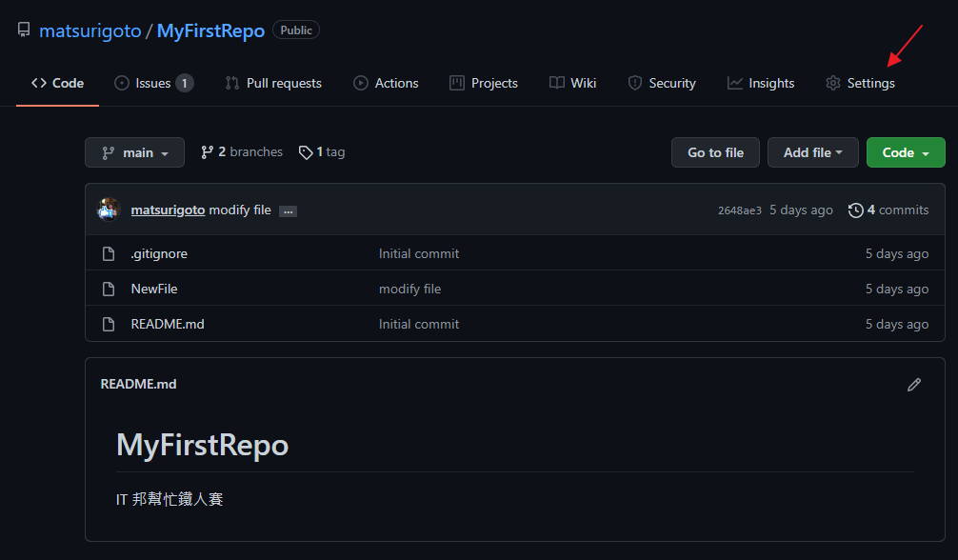Open the green Code dropdown button
958x560 pixels.
(906, 152)
